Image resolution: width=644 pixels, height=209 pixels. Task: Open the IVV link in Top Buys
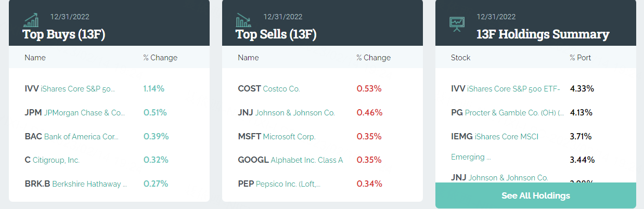click(x=70, y=88)
